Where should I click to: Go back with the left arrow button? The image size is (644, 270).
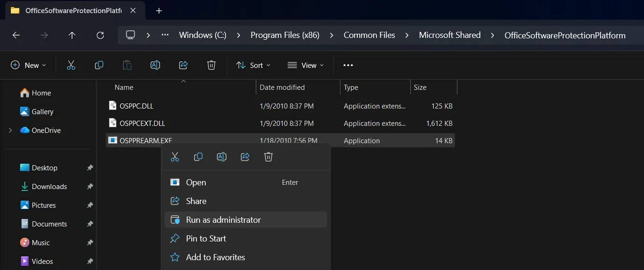[x=16, y=35]
